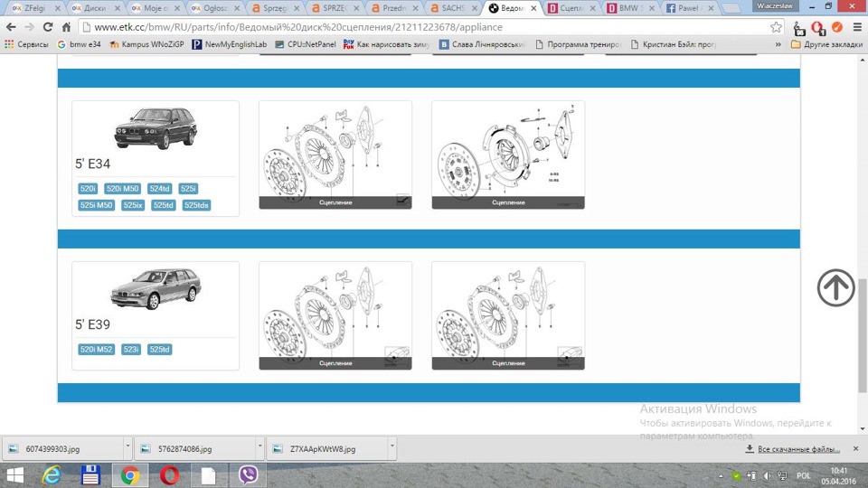
Task: Open NewMyEnglishLab bookmark
Action: [229, 44]
